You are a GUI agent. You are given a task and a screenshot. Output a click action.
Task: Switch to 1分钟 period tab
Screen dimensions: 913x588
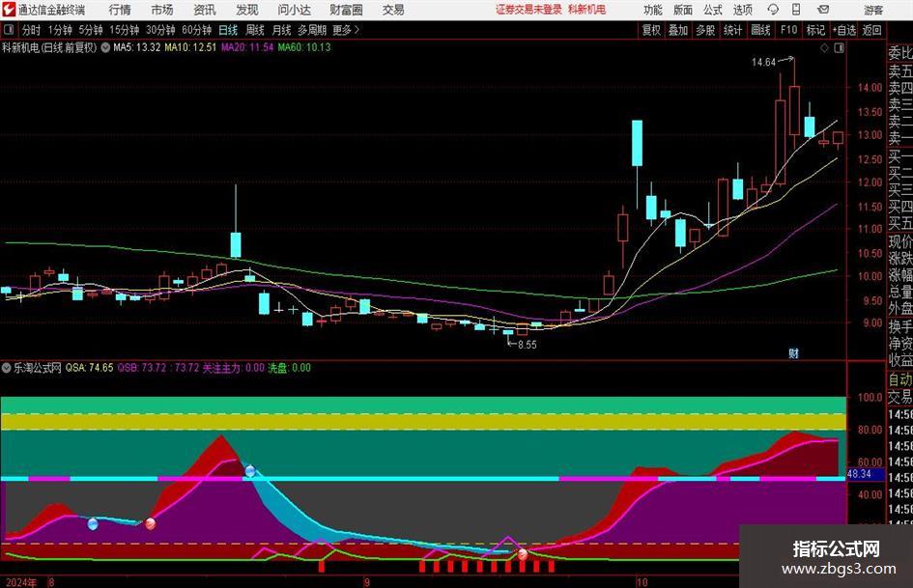pos(60,30)
